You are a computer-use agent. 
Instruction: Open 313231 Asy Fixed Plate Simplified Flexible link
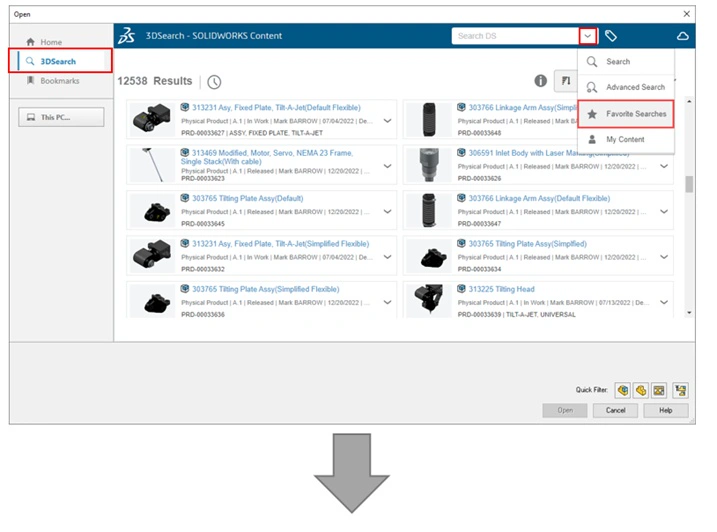pos(280,244)
